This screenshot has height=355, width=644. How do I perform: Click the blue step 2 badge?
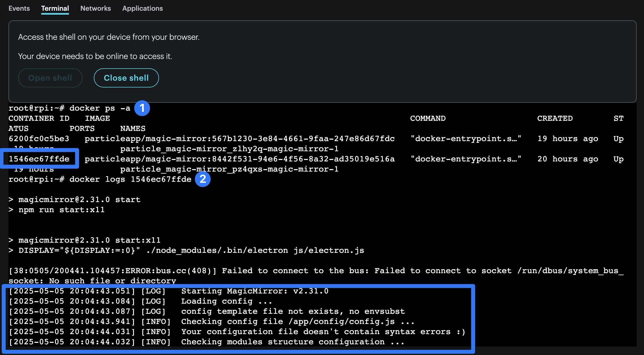point(203,179)
